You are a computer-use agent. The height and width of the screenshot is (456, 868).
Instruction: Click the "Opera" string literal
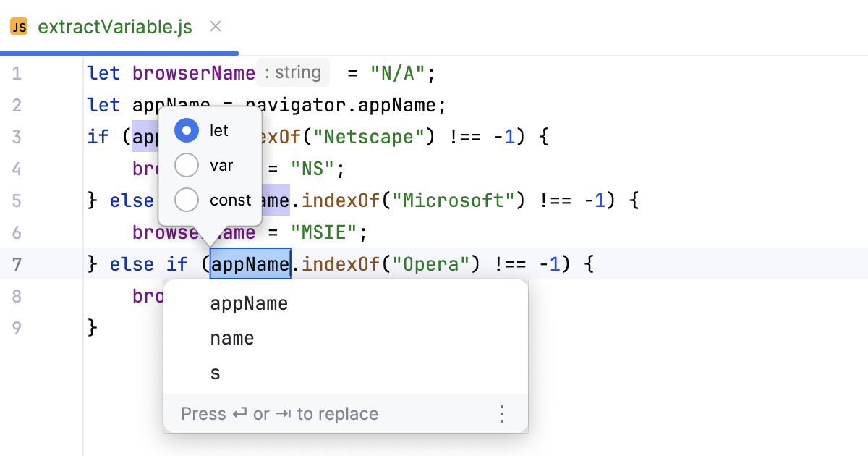click(x=432, y=263)
